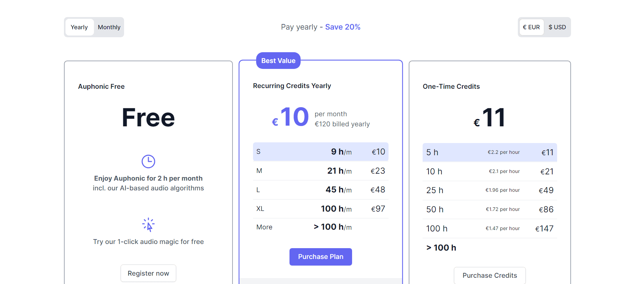Choose 10 h one-time credits for €21
This screenshot has height=284, width=644.
[489, 172]
